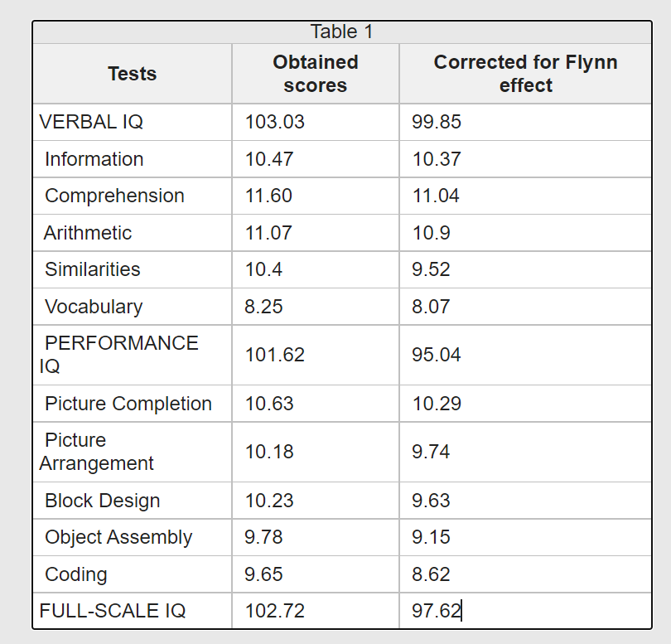Click the Block Design corrected value 9.63
This screenshot has width=671, height=644.
pos(432,501)
